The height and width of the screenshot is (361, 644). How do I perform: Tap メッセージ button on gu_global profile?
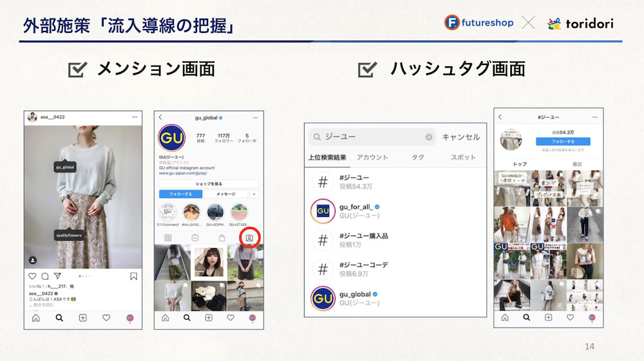[x=226, y=194]
